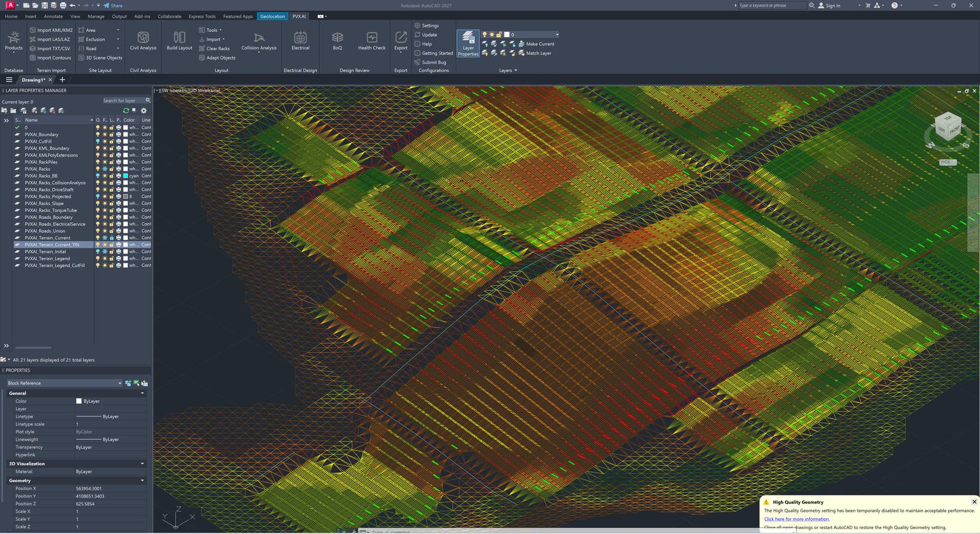This screenshot has width=980, height=534.
Task: Collapse the Geometry properties section
Action: (143, 481)
